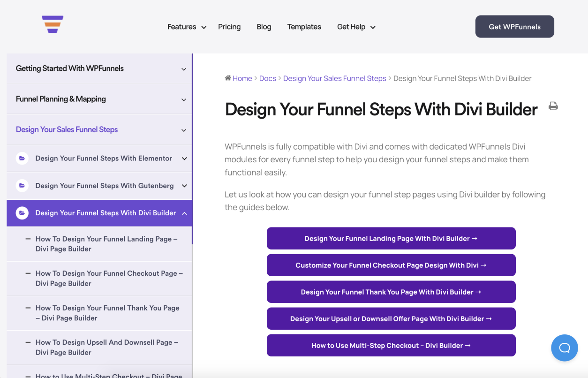Open the Get Help dropdown menu
The width and height of the screenshot is (588, 378).
coord(356,27)
